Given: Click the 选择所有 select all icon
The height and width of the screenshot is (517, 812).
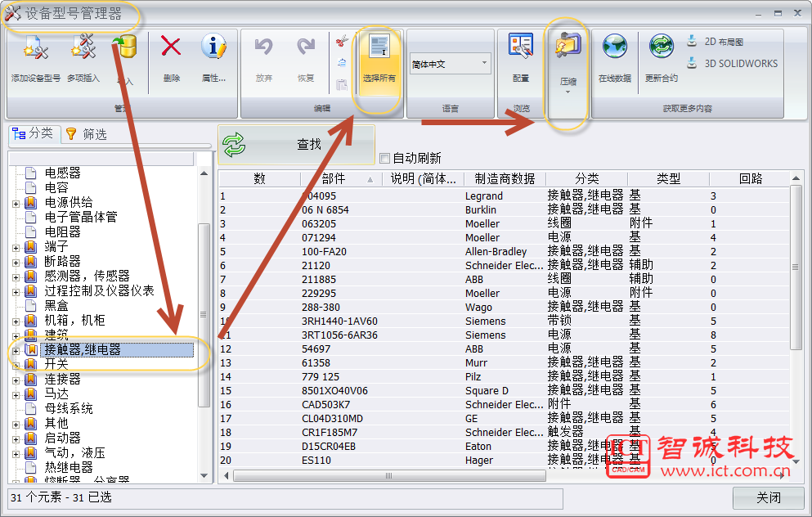Looking at the screenshot, I should [x=379, y=51].
